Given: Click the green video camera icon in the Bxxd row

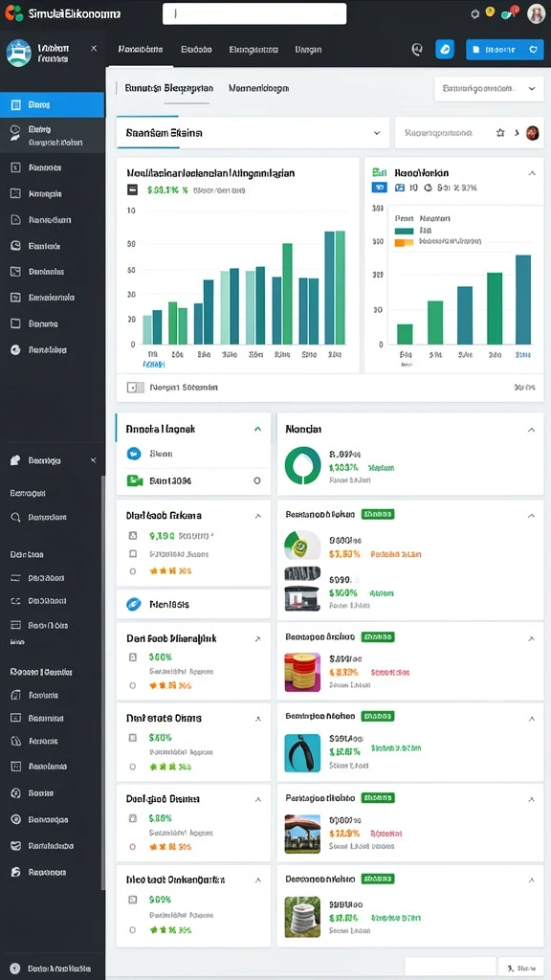Looking at the screenshot, I should pos(134,480).
